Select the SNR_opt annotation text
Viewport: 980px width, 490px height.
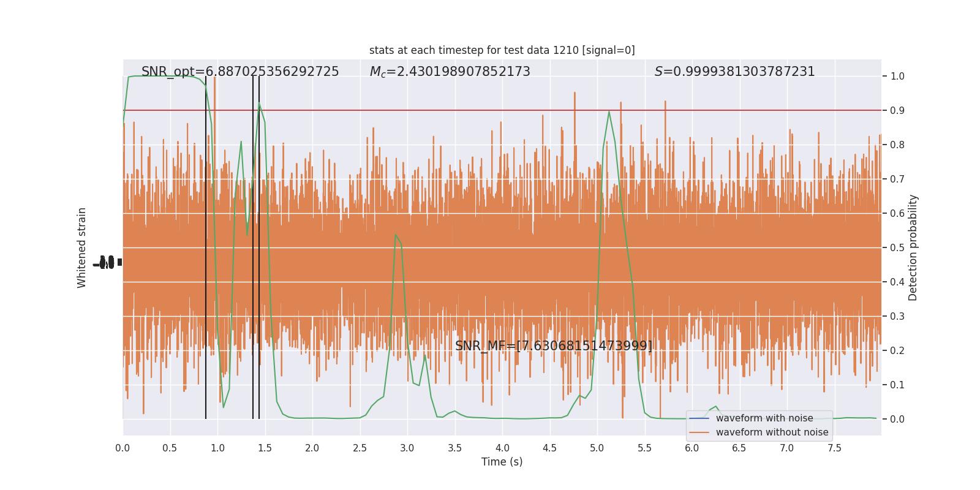(240, 72)
